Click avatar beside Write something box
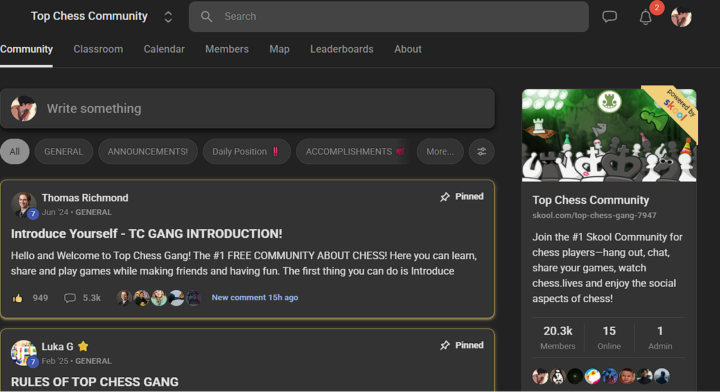Image resolution: width=720 pixels, height=392 pixels. point(23,109)
